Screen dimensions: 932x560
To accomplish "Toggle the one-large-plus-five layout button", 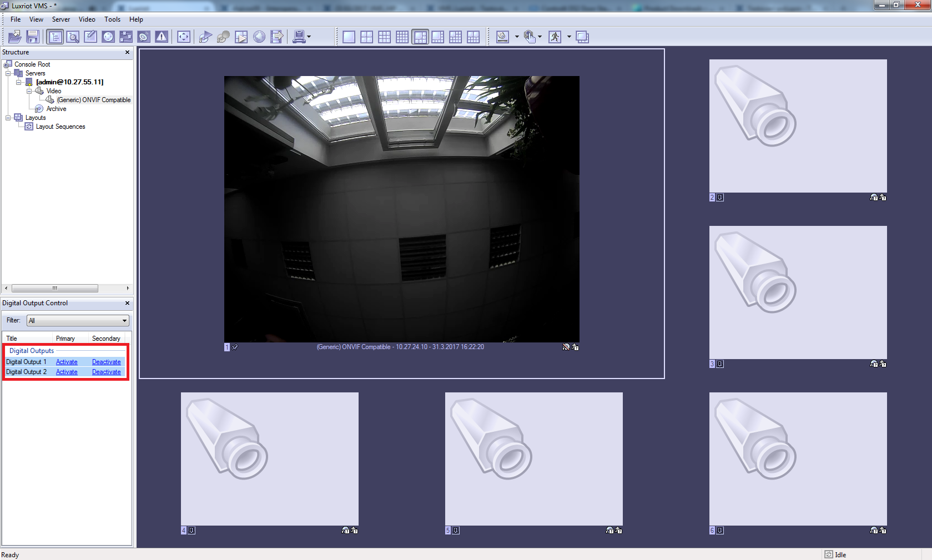I will pyautogui.click(x=420, y=37).
